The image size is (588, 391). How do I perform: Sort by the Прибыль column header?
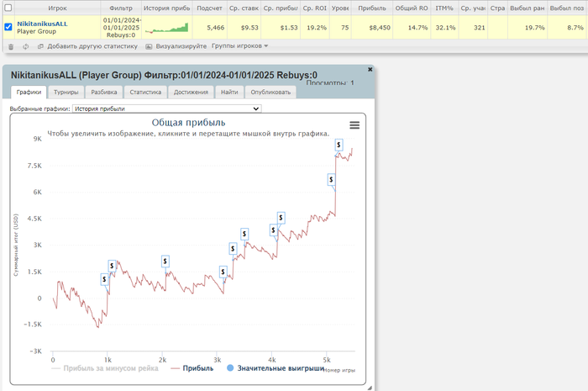[x=372, y=8]
